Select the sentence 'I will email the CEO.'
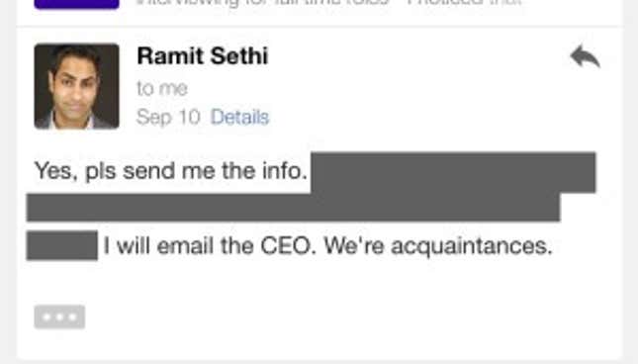This screenshot has width=638, height=364. tap(210, 245)
